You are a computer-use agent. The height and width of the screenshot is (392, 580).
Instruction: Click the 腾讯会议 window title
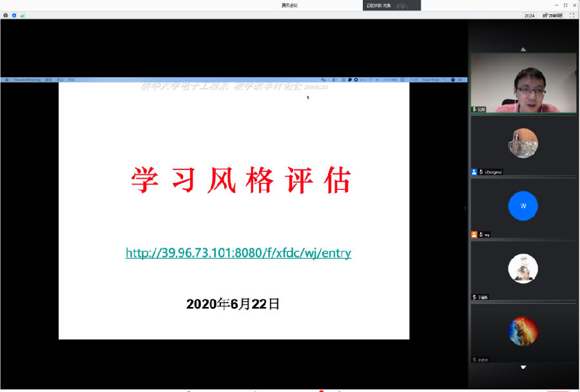click(289, 5)
